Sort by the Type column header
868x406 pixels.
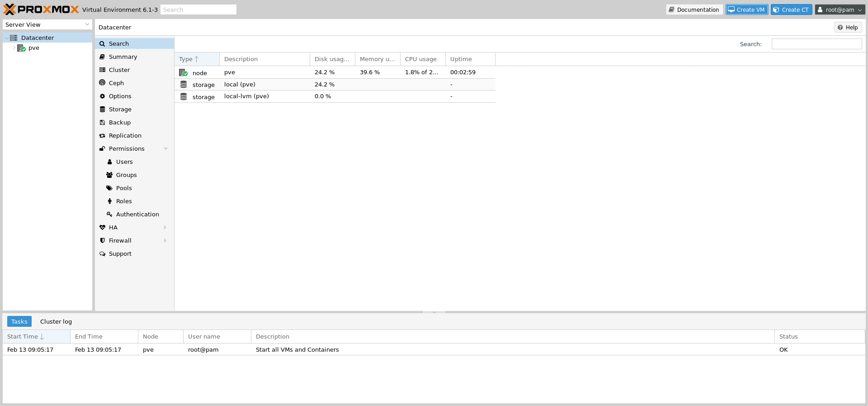tap(197, 59)
